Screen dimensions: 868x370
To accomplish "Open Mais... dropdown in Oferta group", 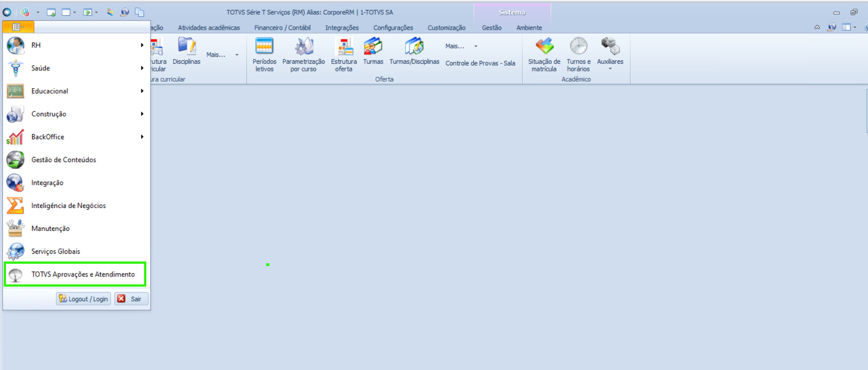I will pyautogui.click(x=461, y=46).
